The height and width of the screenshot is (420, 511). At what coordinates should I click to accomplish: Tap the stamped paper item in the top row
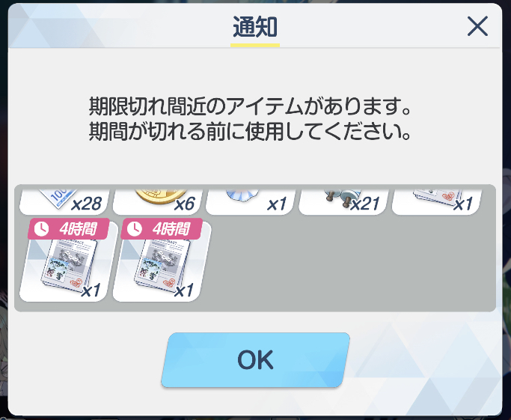[437, 201]
